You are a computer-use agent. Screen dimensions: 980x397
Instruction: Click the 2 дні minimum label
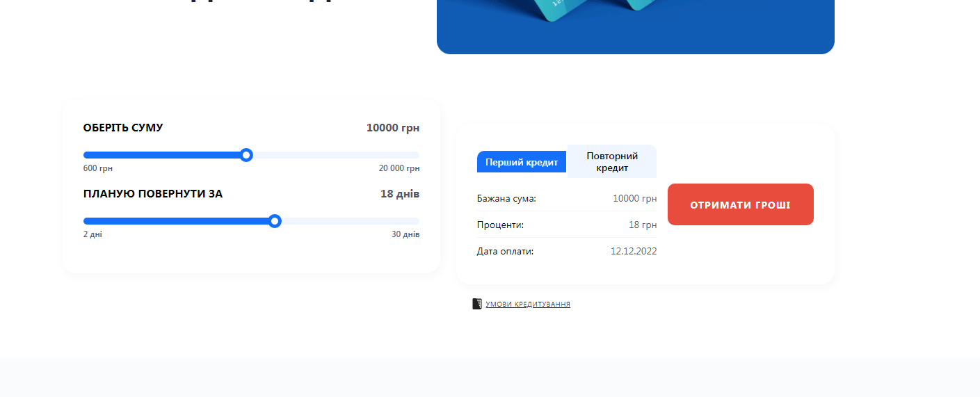point(93,234)
